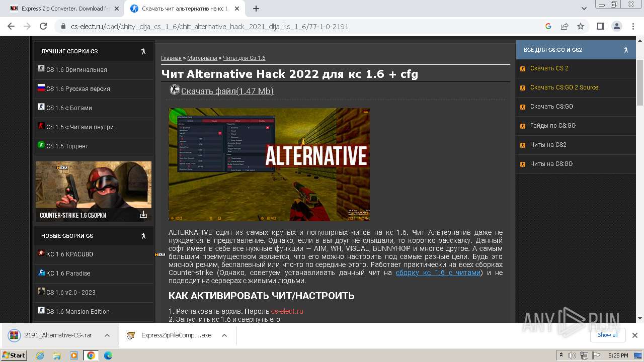Click the share page icon

pos(565,26)
